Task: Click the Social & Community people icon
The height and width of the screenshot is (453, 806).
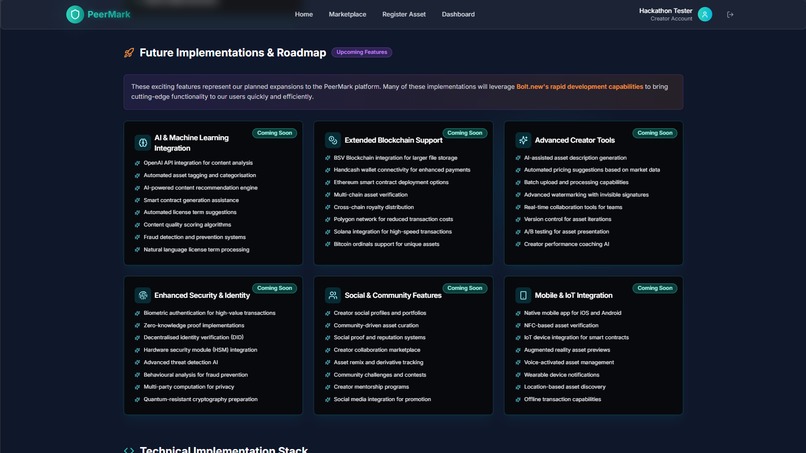Action: click(333, 295)
